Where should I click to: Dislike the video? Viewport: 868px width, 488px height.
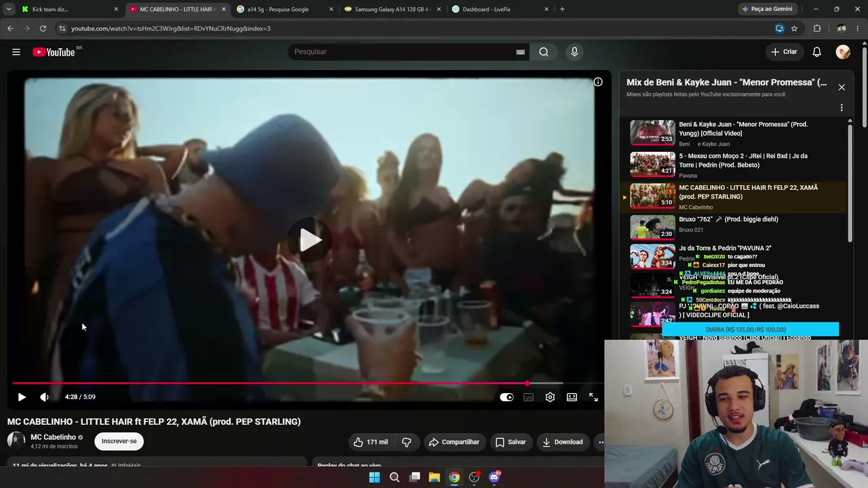[x=407, y=442]
